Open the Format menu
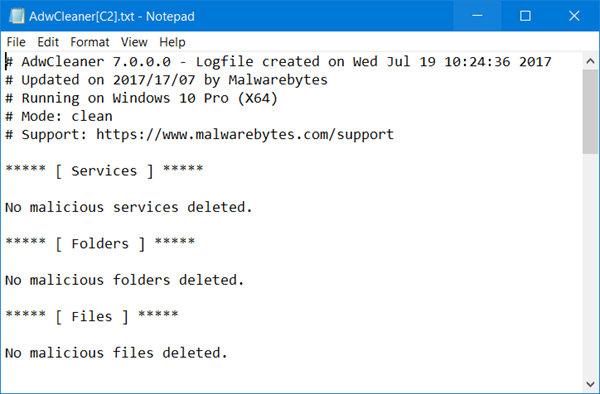Viewport: 600px width, 394px height. (90, 42)
